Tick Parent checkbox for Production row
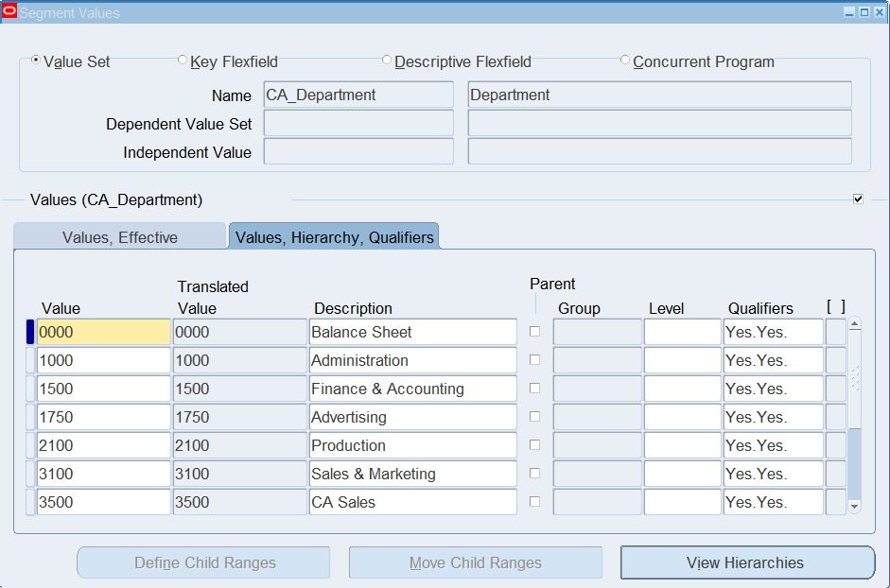This screenshot has height=588, width=890. tap(534, 445)
